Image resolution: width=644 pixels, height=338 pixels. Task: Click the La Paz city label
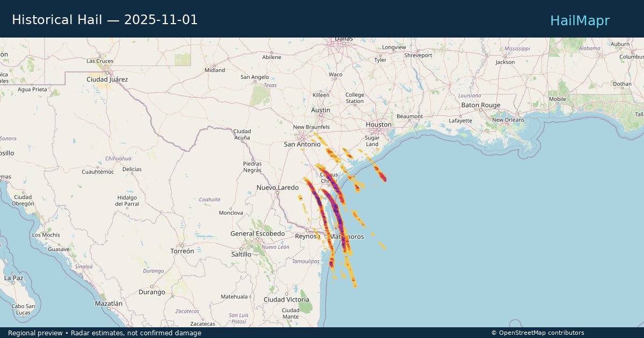pos(13,278)
